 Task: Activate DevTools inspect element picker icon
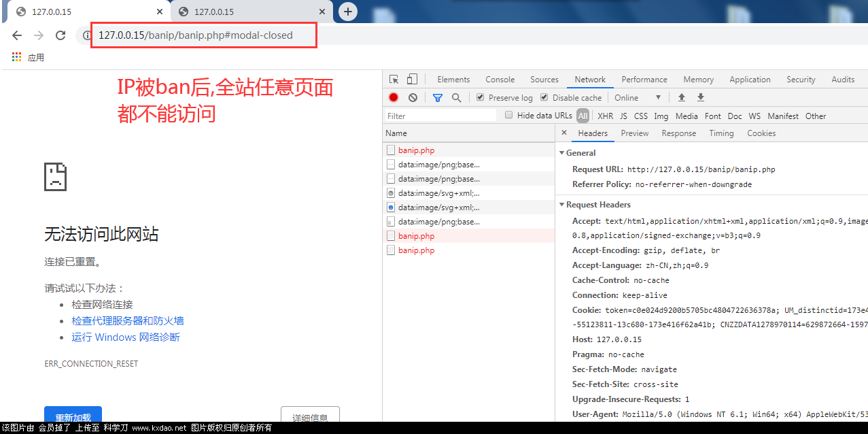point(394,80)
